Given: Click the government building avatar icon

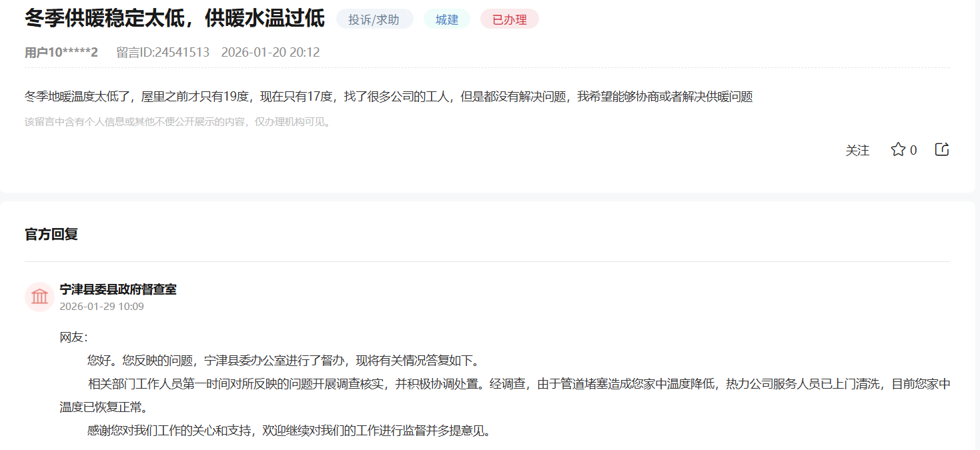Looking at the screenshot, I should pos(39,296).
